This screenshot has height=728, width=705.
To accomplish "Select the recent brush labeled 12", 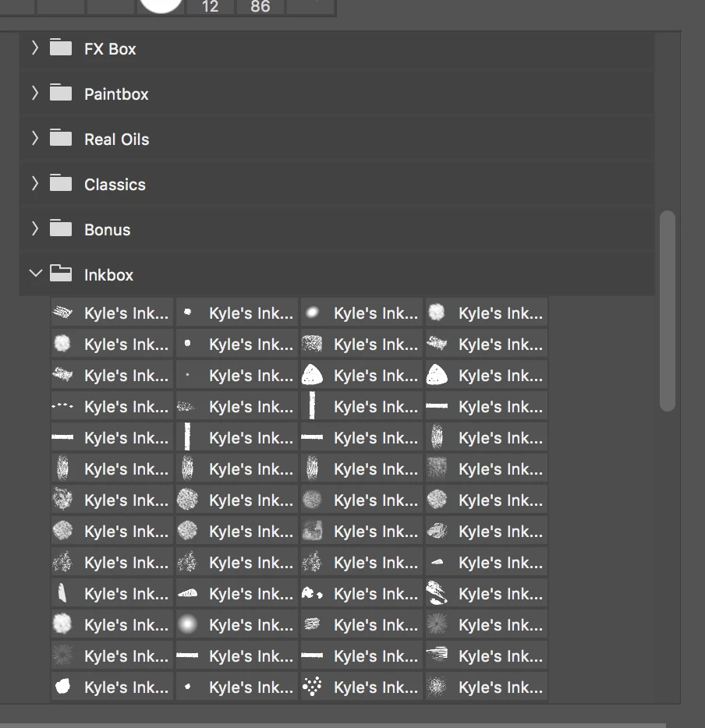I will pos(211,7).
